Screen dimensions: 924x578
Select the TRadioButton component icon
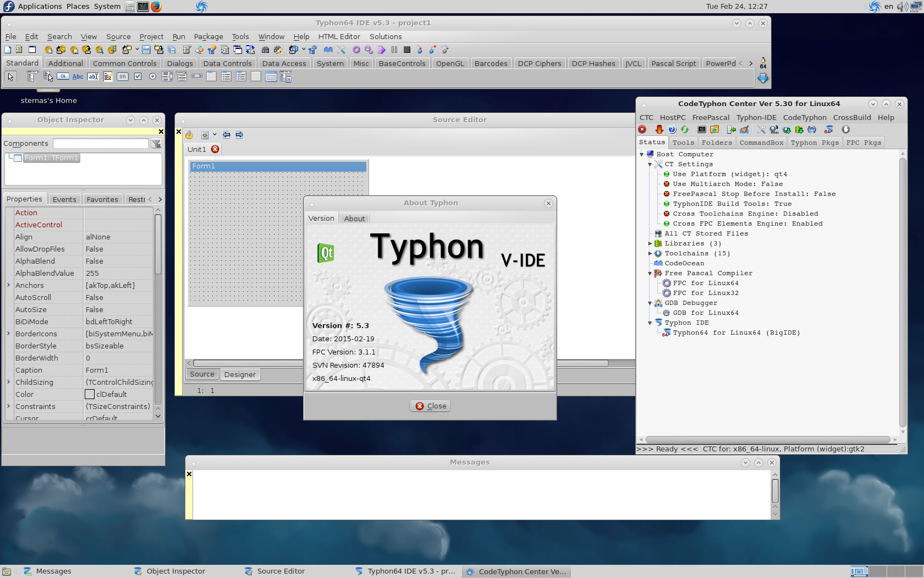point(152,77)
